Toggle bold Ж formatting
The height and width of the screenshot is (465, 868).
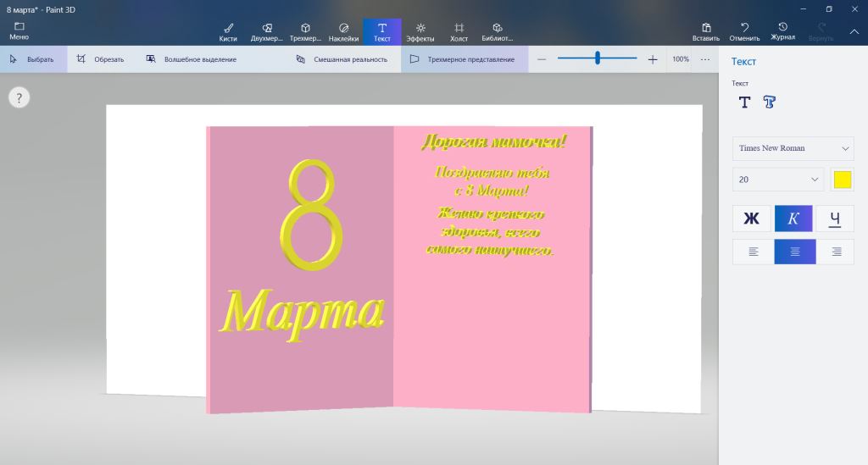click(x=751, y=219)
